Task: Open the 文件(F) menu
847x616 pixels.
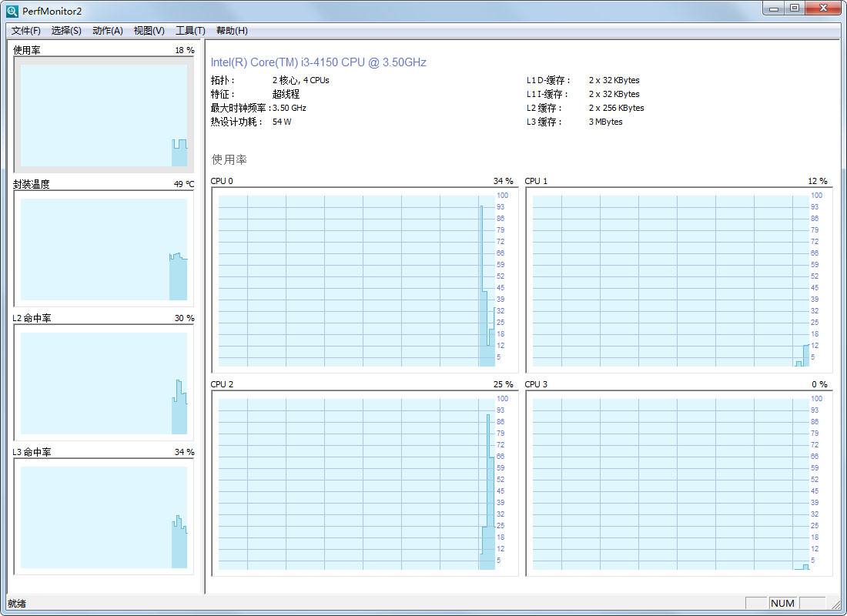Action: [26, 31]
